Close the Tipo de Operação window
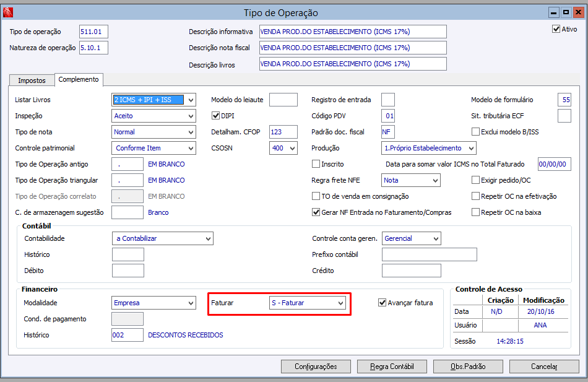Screen dimensions: 588x382 [x=578, y=12]
